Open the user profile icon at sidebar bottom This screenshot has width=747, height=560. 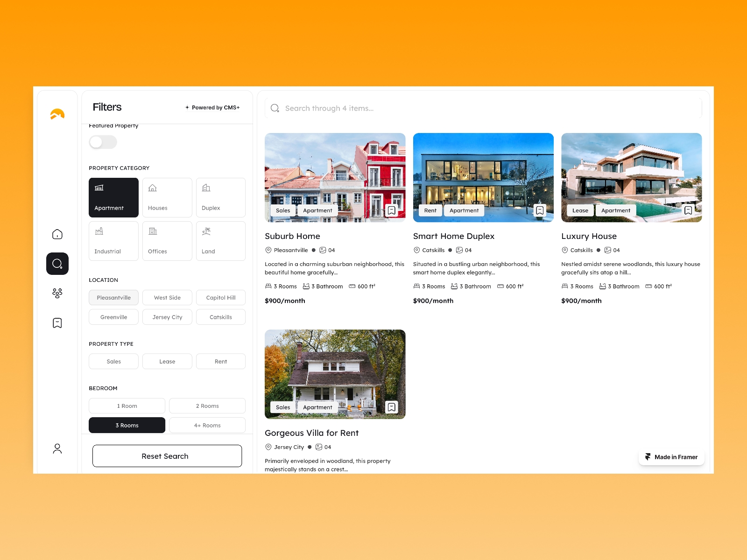[57, 448]
